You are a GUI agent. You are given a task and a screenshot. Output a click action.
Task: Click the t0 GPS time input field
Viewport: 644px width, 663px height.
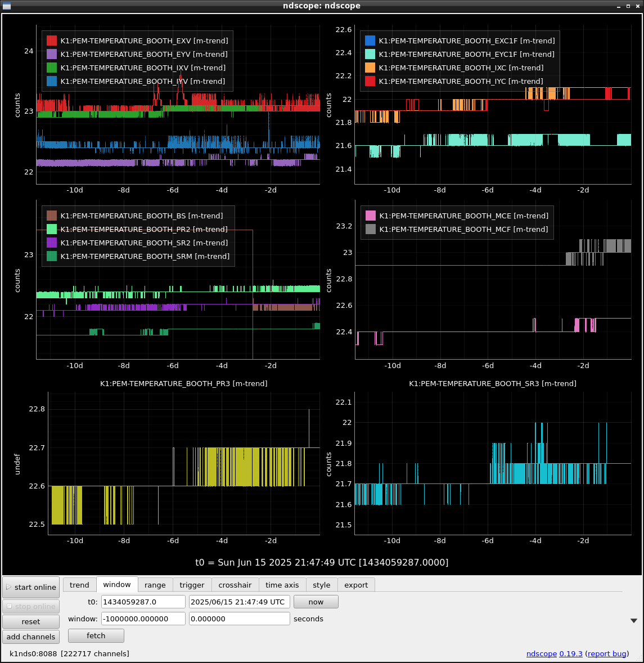point(143,602)
